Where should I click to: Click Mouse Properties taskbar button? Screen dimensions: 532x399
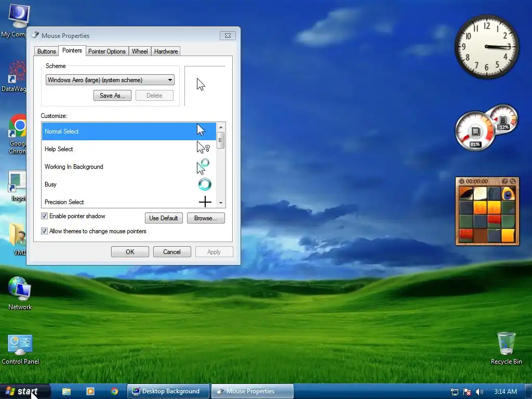click(x=252, y=391)
